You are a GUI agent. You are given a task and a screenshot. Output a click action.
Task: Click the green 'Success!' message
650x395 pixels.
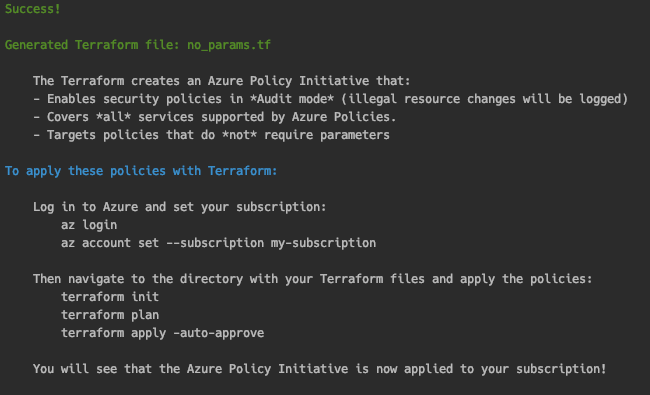33,9
